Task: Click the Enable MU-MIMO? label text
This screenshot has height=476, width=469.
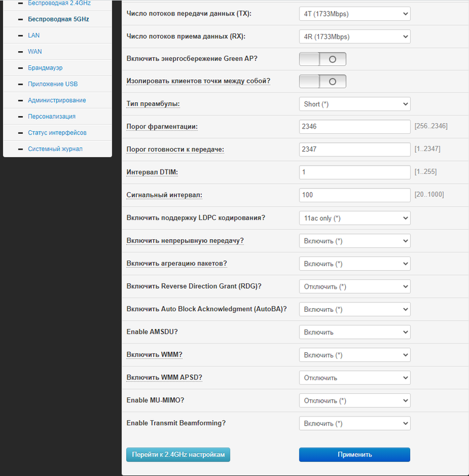Action: pyautogui.click(x=155, y=400)
